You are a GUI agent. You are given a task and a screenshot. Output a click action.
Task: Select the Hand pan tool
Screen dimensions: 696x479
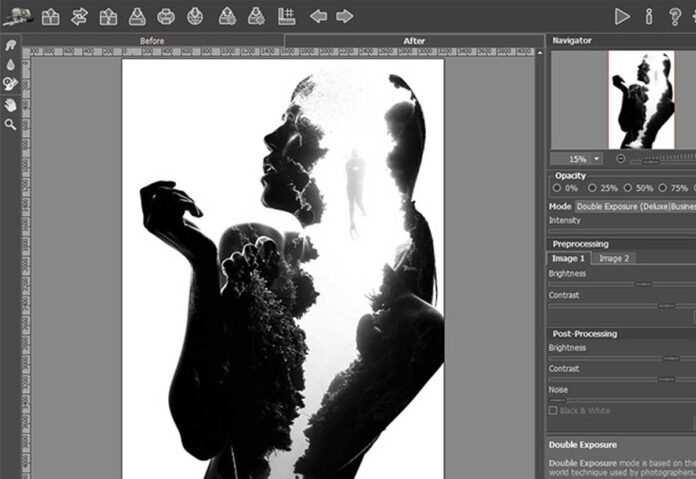[x=10, y=104]
